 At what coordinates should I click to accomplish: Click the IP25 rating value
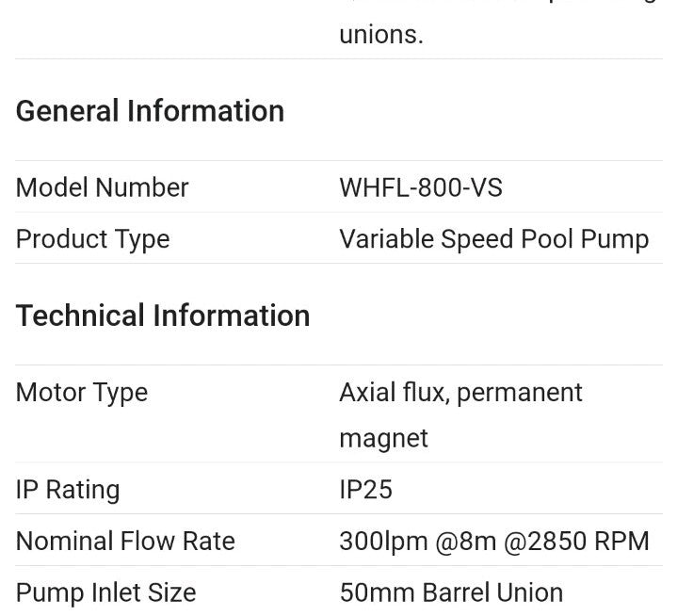click(x=365, y=490)
